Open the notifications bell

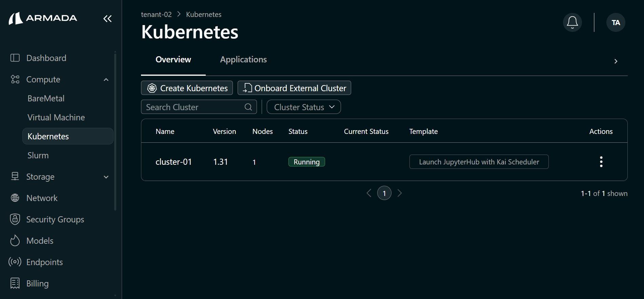click(572, 22)
